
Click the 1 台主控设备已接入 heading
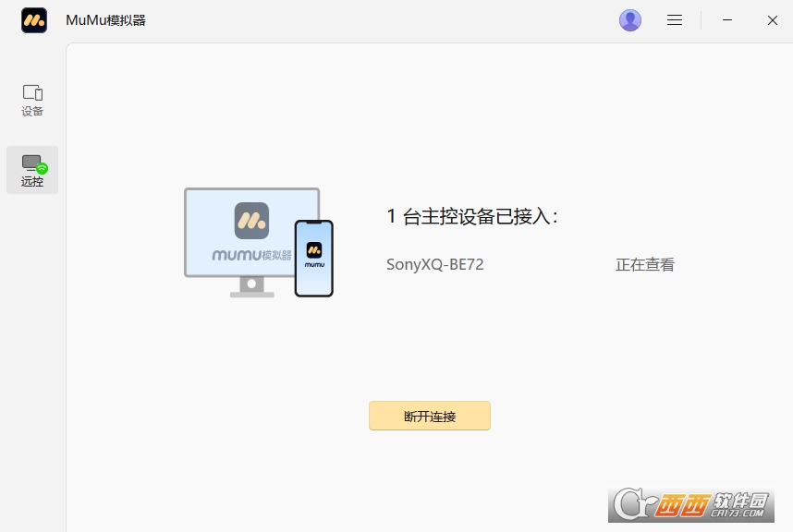[471, 217]
